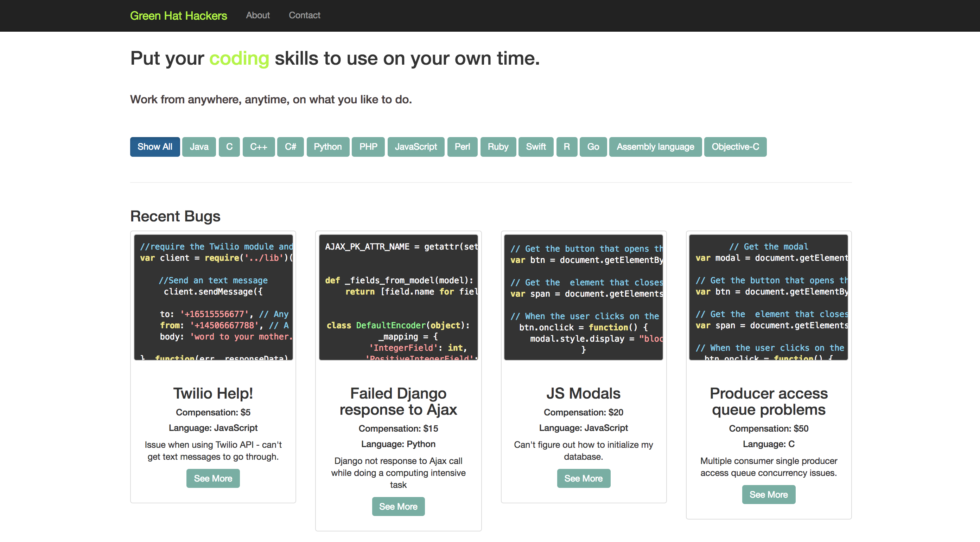
Task: View See More under JS Modals
Action: coord(583,478)
